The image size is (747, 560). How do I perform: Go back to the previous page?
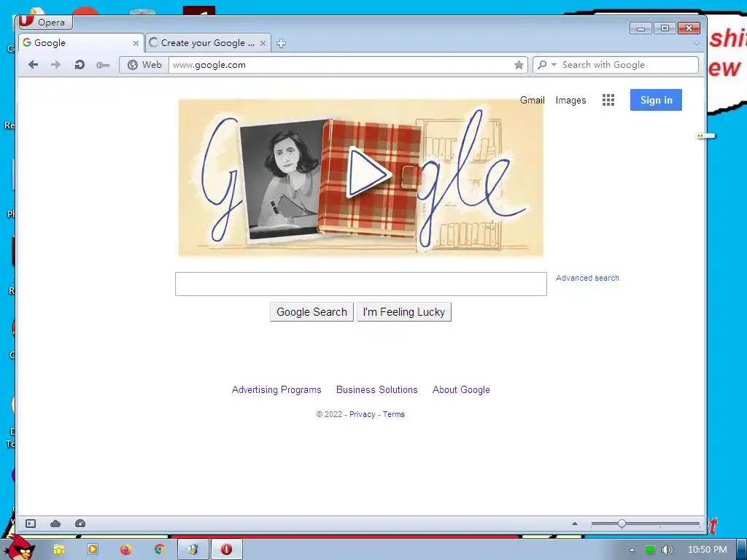click(33, 65)
